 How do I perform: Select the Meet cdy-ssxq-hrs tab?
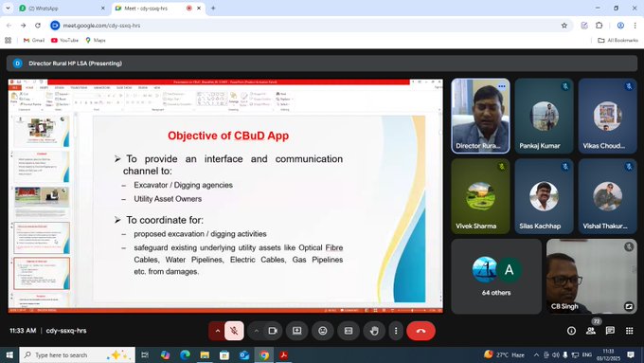coord(158,9)
